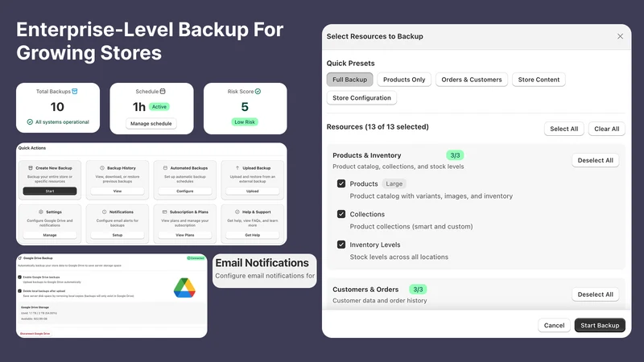
Task: Click the Subscription & Plans card icon
Action: tap(165, 212)
